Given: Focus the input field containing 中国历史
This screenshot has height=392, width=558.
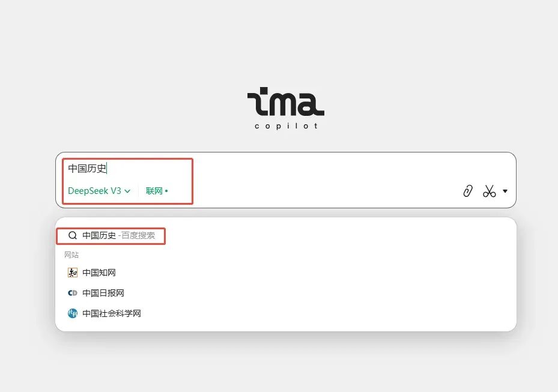Looking at the screenshot, I should 300,169.
